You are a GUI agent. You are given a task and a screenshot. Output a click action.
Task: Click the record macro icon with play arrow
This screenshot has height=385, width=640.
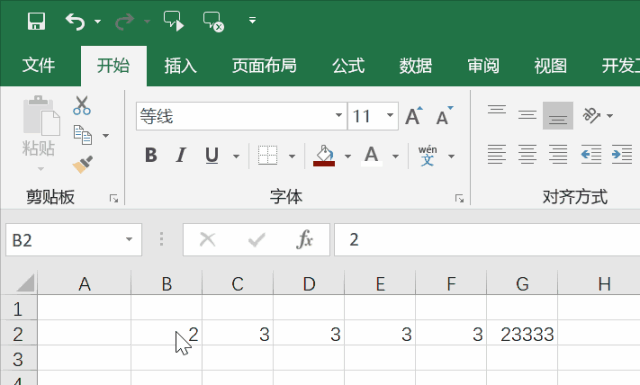coord(174,21)
